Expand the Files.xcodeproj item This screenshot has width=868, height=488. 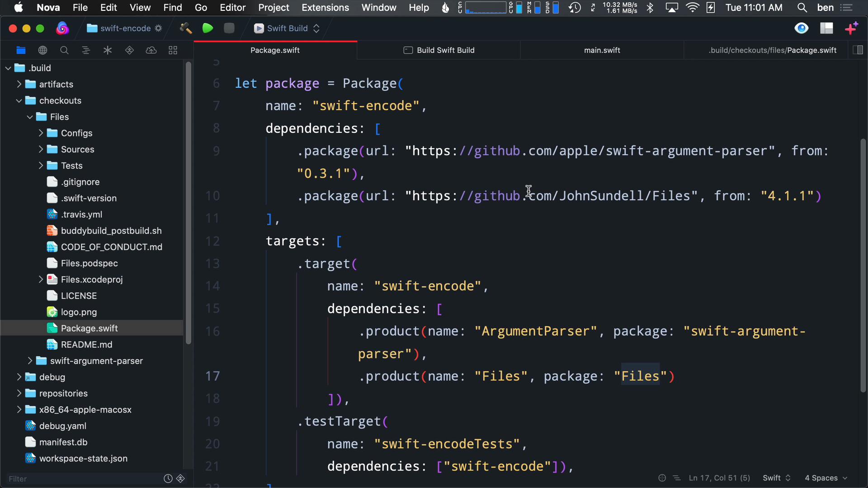pos(41,279)
